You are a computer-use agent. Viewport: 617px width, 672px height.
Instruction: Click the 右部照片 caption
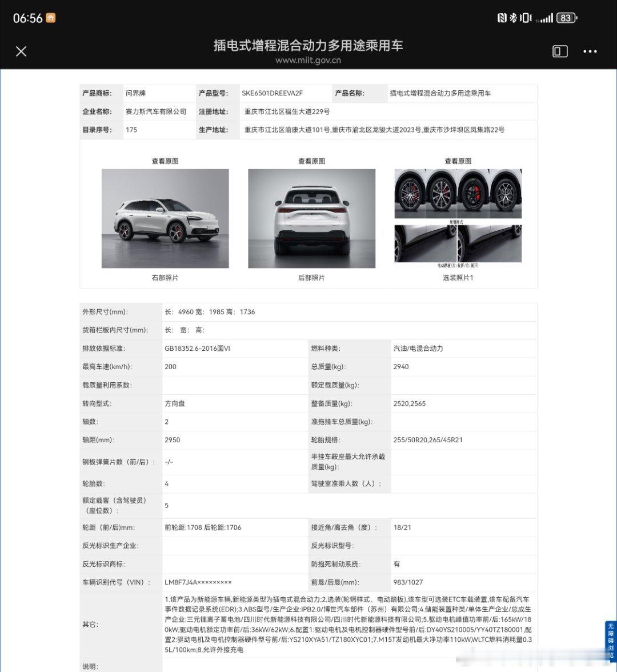165,278
